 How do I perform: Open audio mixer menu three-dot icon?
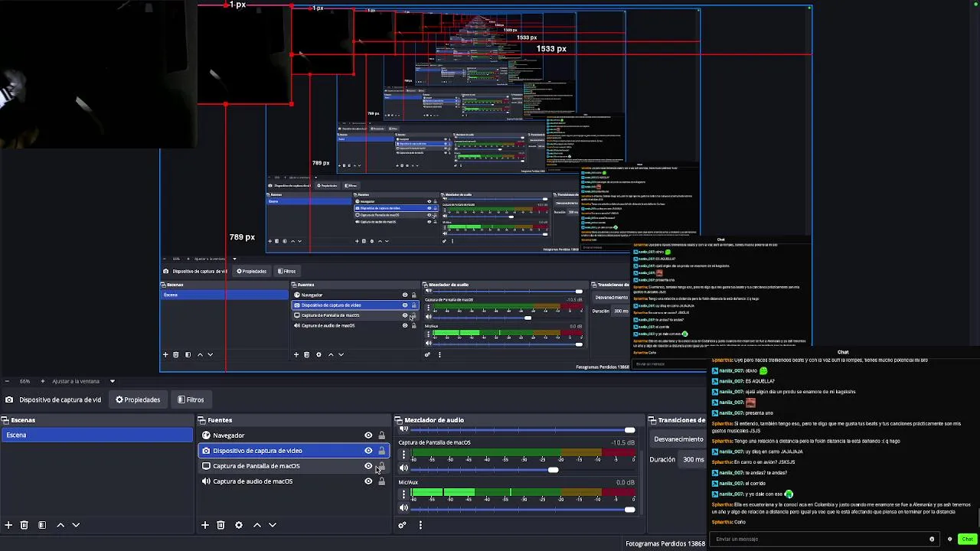(x=420, y=525)
